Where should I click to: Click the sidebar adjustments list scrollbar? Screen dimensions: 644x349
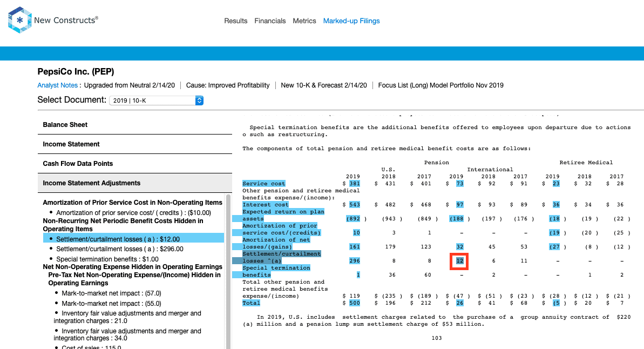click(228, 271)
